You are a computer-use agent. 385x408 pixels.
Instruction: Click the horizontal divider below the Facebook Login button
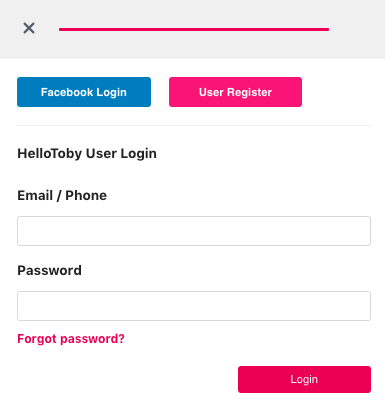194,126
